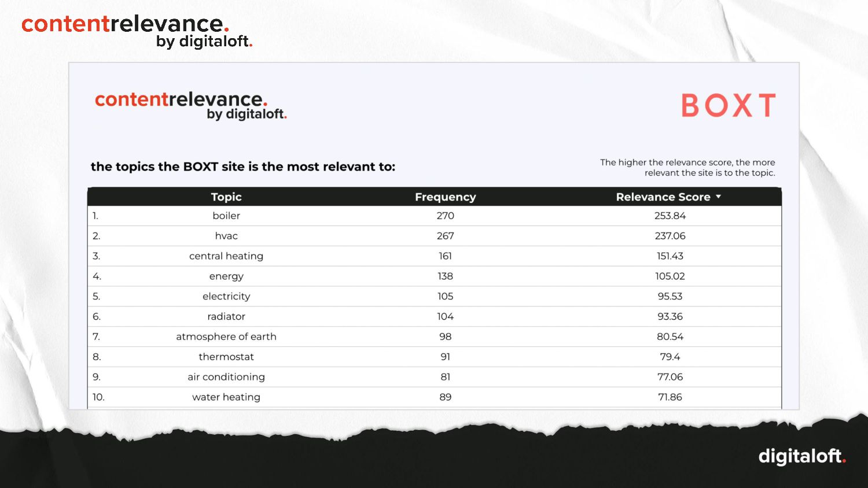
Task: Click row number 10. in the table
Action: tap(98, 397)
